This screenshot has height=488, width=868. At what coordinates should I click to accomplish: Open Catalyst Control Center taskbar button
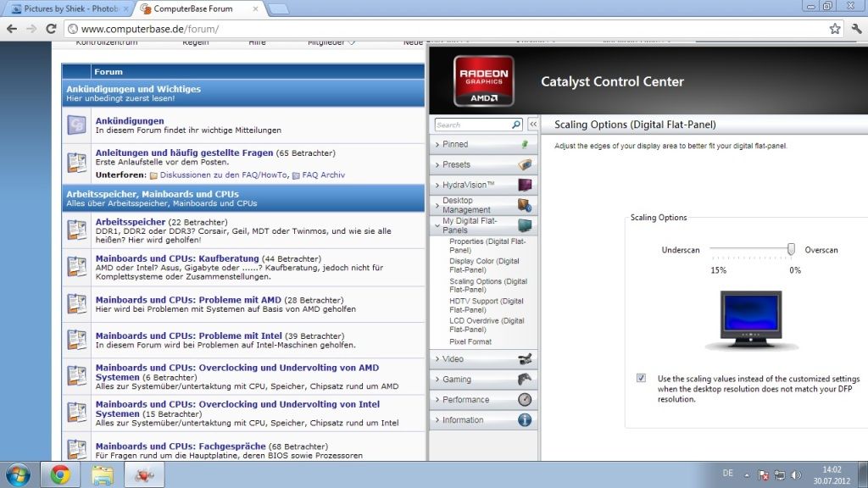(x=144, y=475)
